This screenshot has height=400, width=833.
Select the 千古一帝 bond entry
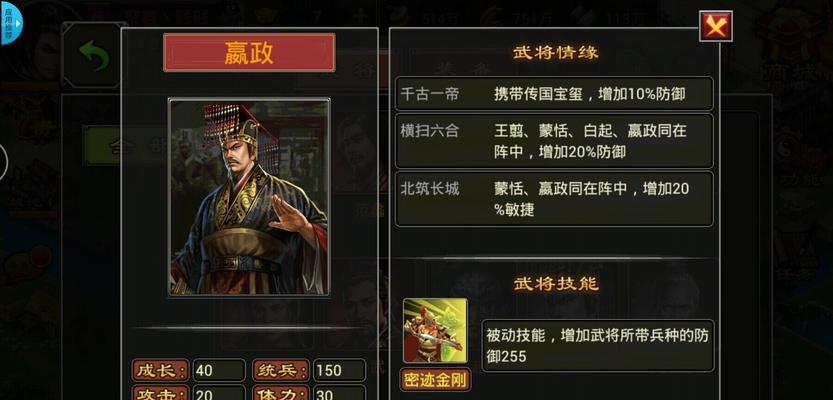(x=554, y=94)
